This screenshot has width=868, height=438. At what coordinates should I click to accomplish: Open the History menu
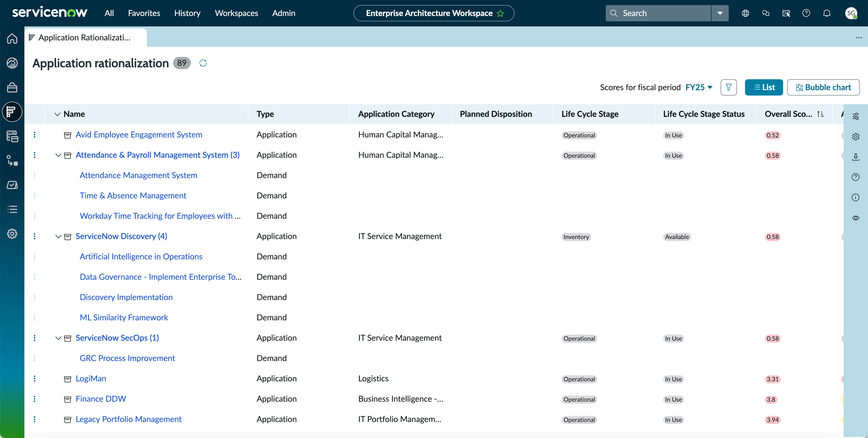click(x=187, y=13)
